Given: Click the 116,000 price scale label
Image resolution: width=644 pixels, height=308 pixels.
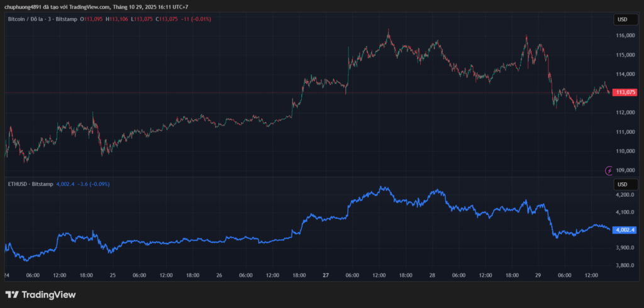Looking at the screenshot, I should (x=626, y=36).
